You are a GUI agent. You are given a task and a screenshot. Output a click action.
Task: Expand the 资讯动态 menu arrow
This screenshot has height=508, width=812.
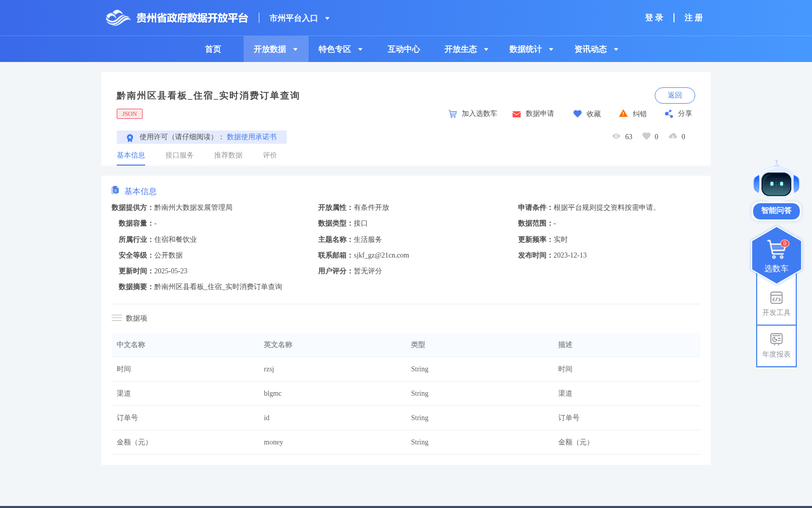click(x=616, y=49)
